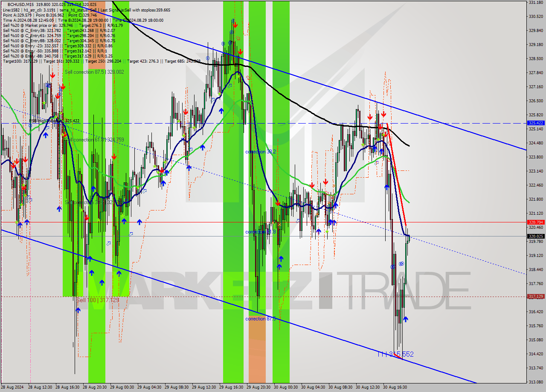The width and height of the screenshot is (546, 392).
Task: Click the 314.420 price axis label
Action: [x=536, y=354]
